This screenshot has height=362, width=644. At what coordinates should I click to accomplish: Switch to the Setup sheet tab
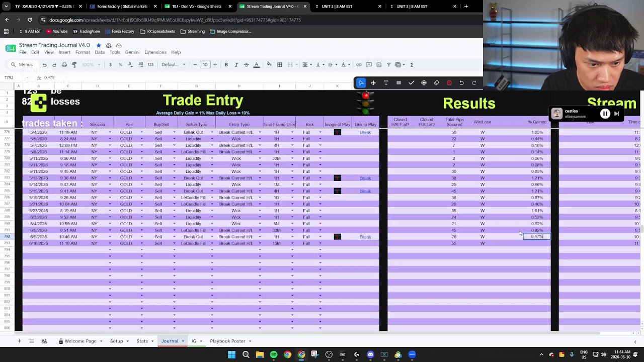(116, 341)
